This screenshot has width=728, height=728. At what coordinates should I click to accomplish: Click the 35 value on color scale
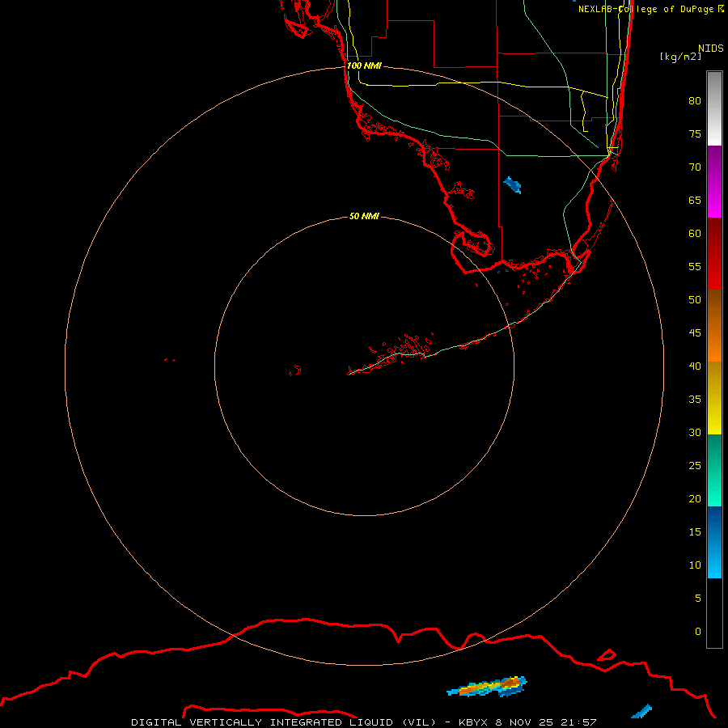tap(695, 400)
